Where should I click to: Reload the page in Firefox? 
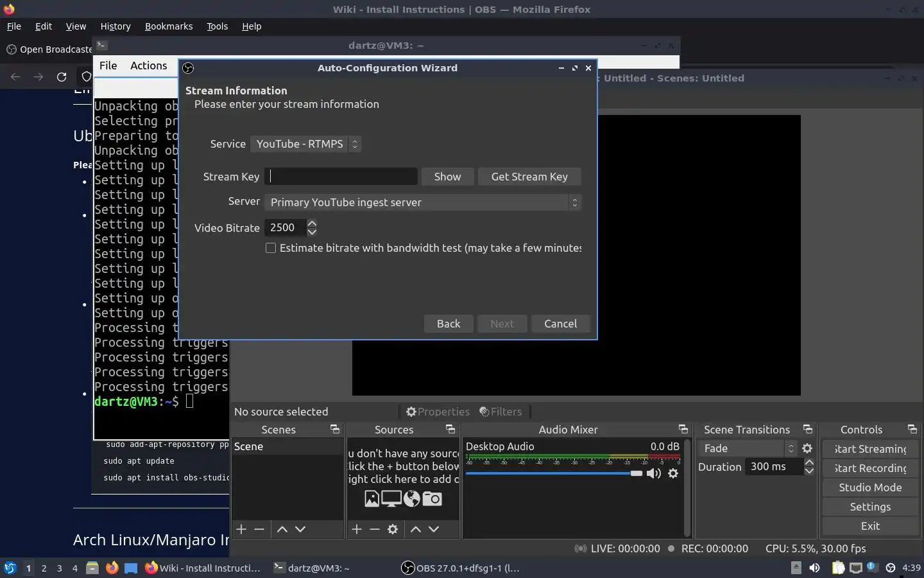click(62, 77)
